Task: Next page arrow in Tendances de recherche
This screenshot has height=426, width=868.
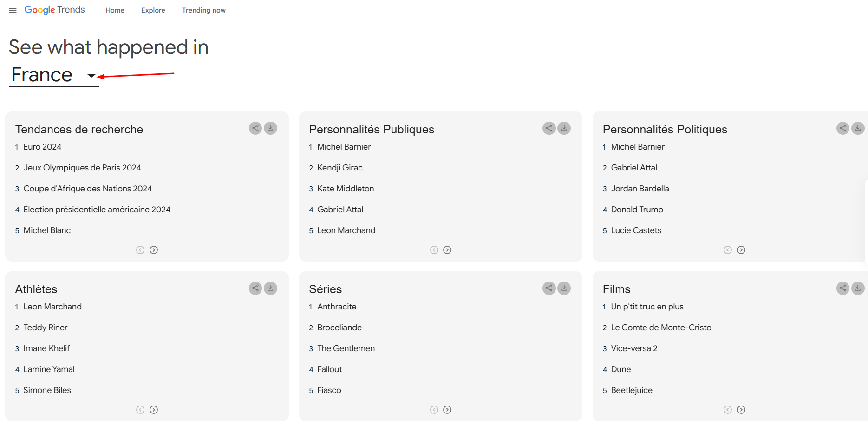Action: tap(154, 250)
